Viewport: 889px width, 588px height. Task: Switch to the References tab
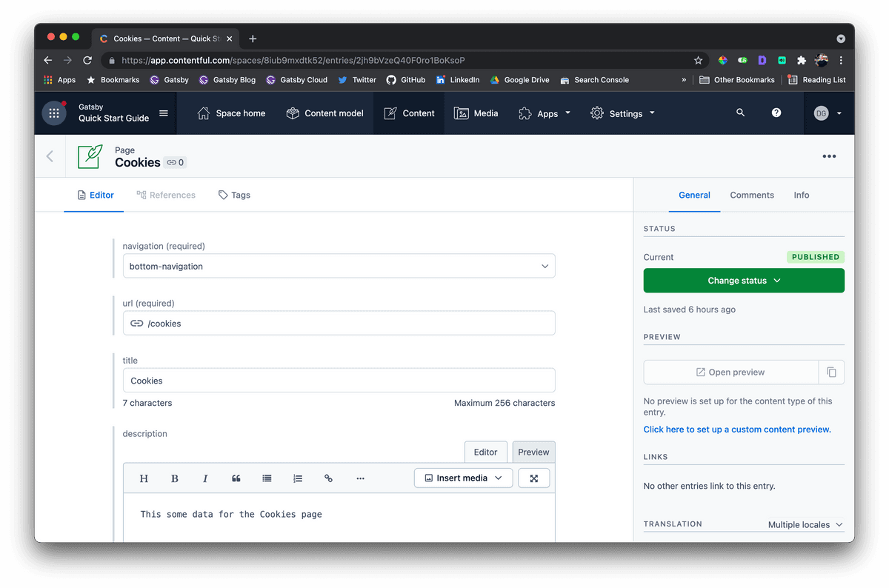point(166,195)
